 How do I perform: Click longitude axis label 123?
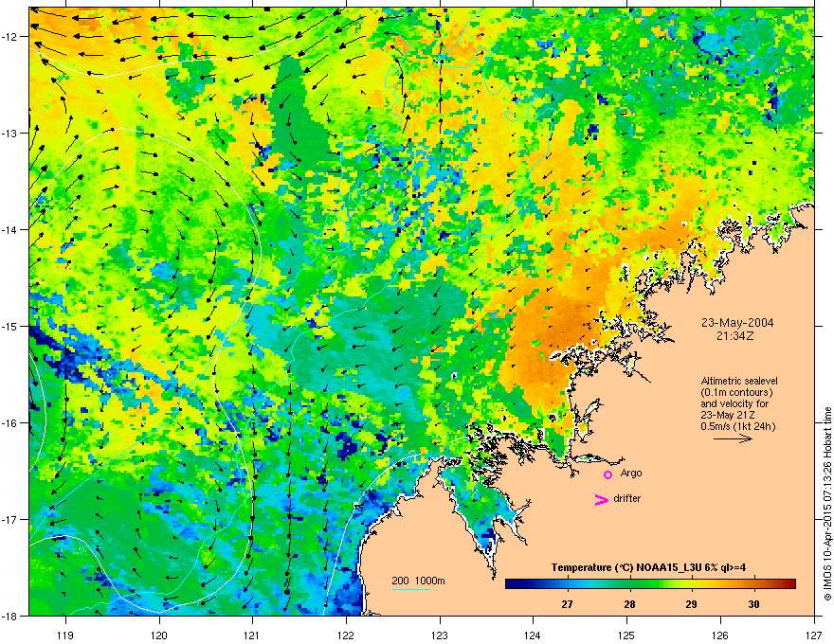click(440, 635)
